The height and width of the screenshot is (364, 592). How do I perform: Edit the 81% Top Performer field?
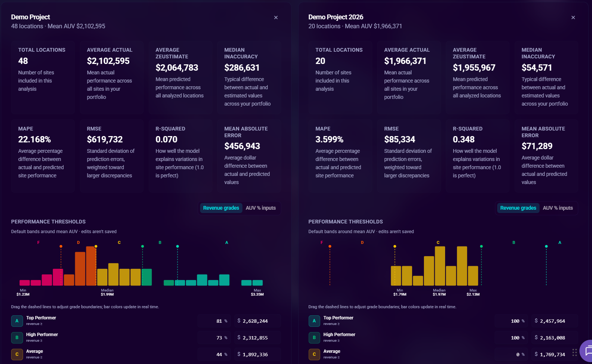click(x=214, y=321)
